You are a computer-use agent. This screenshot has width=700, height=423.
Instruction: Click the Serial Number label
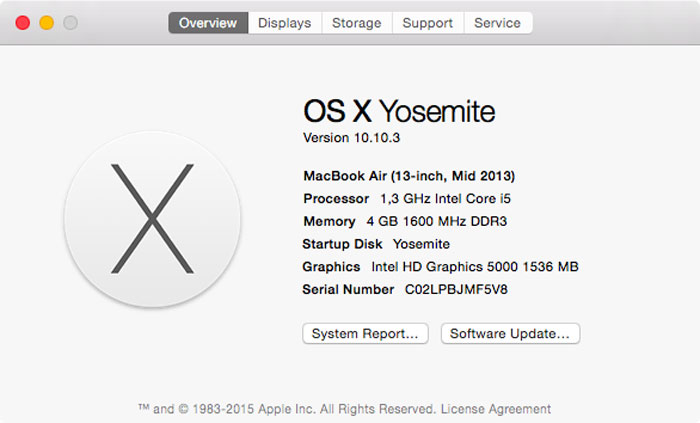[348, 289]
